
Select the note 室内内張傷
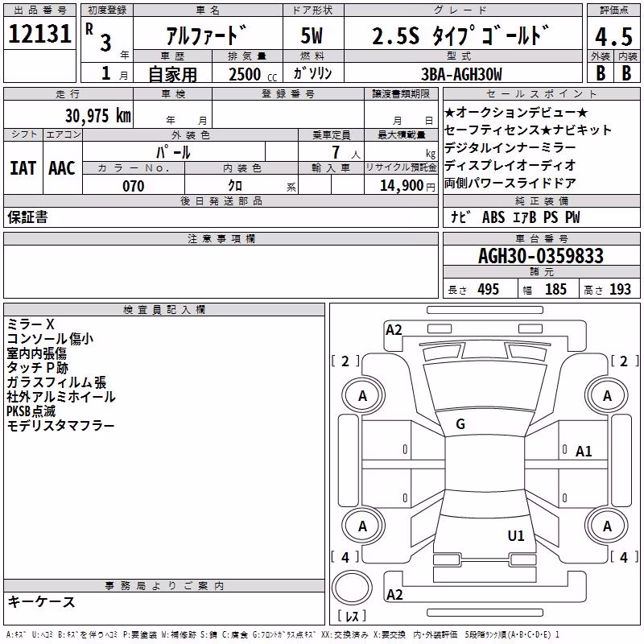(x=36, y=353)
